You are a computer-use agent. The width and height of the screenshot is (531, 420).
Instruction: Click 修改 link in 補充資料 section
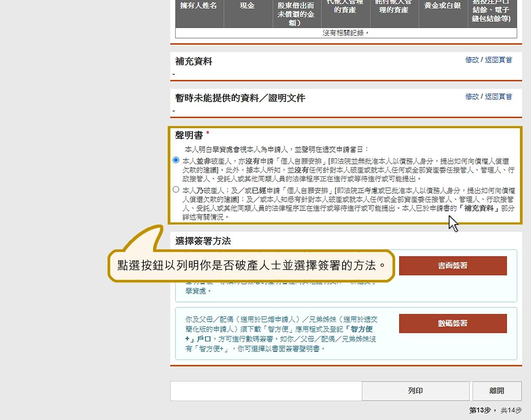click(x=472, y=60)
